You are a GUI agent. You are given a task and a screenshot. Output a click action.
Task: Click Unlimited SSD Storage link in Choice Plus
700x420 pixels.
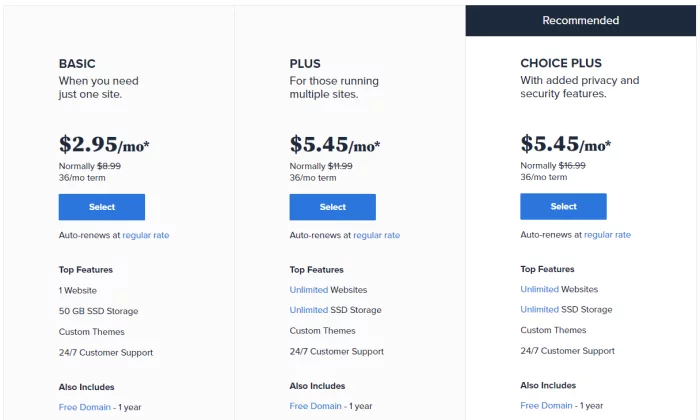pyautogui.click(x=540, y=310)
